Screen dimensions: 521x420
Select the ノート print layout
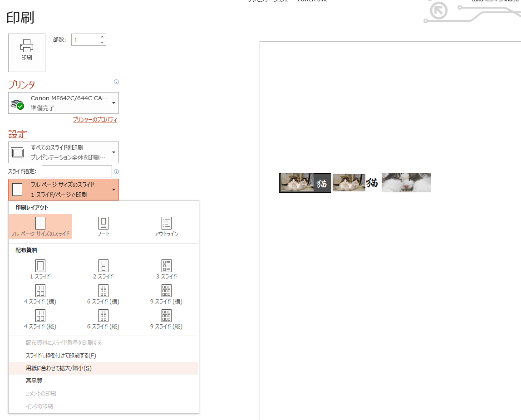tap(103, 226)
